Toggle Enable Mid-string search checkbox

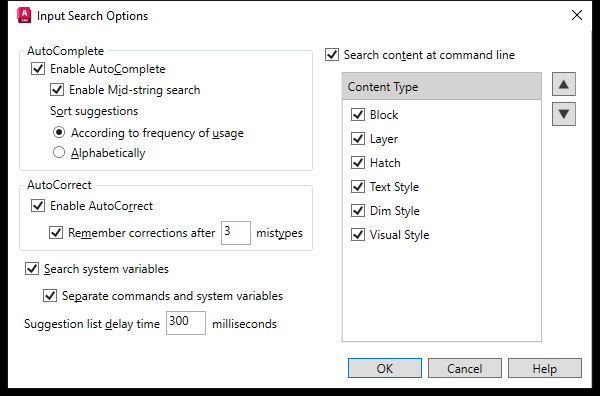click(x=57, y=90)
